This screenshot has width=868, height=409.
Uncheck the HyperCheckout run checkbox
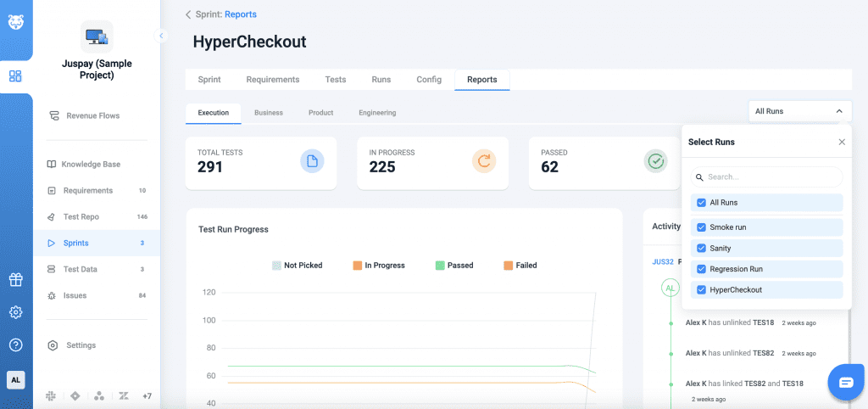(x=701, y=290)
